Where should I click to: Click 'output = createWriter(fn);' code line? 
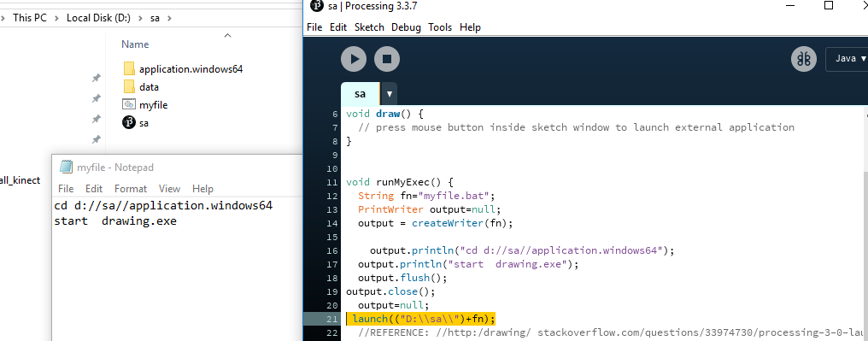pos(435,224)
